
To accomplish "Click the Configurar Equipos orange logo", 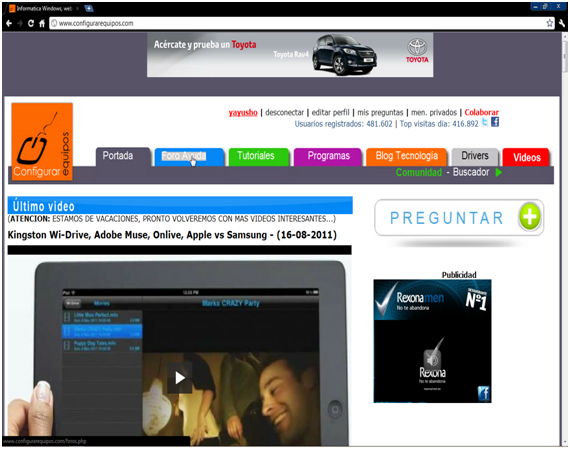I will tap(42, 141).
